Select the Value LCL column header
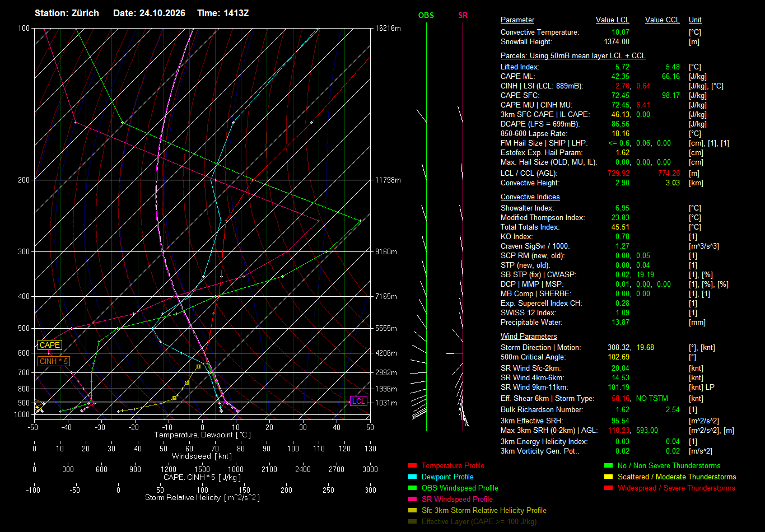 point(613,20)
